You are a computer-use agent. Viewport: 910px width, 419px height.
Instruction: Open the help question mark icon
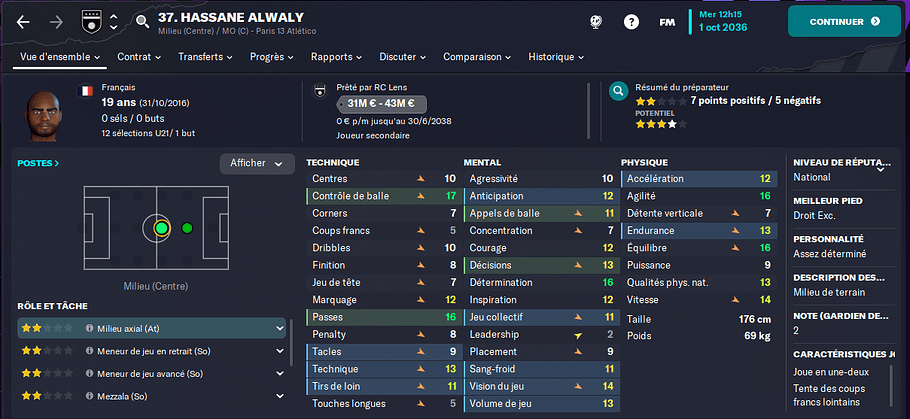pos(631,22)
